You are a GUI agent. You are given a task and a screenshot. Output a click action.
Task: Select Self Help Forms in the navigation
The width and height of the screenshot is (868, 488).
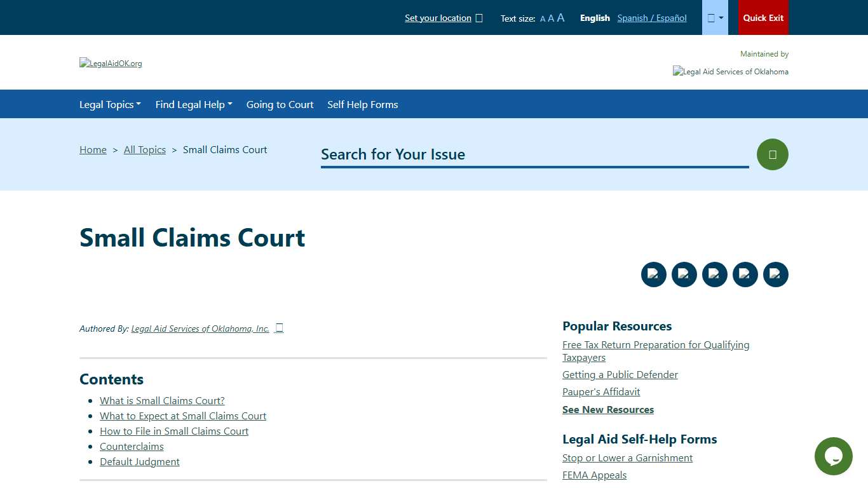pyautogui.click(x=362, y=104)
